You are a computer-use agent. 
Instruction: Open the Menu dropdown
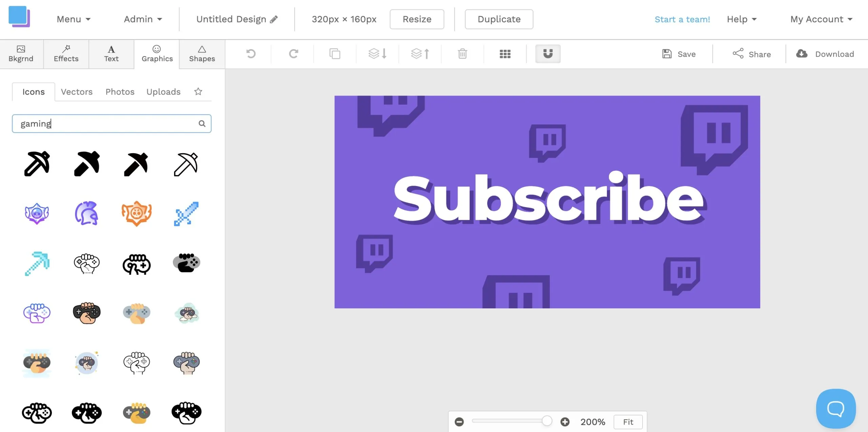(x=74, y=19)
